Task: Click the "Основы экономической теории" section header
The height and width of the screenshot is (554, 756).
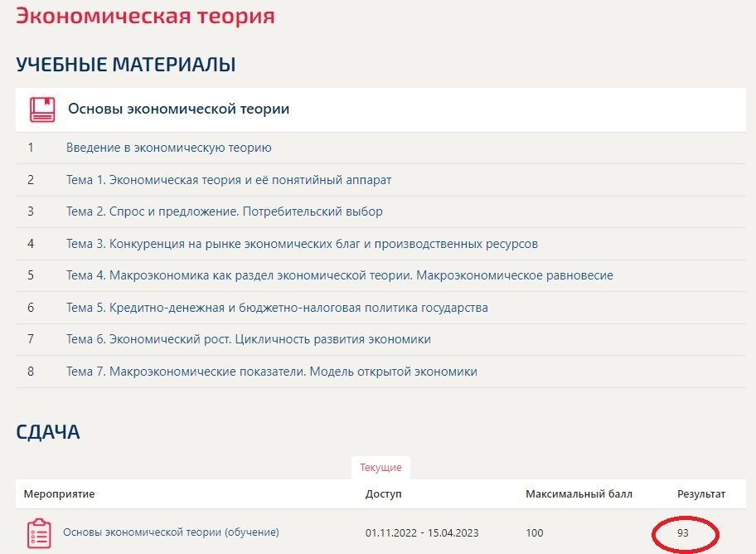Action: pyautogui.click(x=178, y=109)
